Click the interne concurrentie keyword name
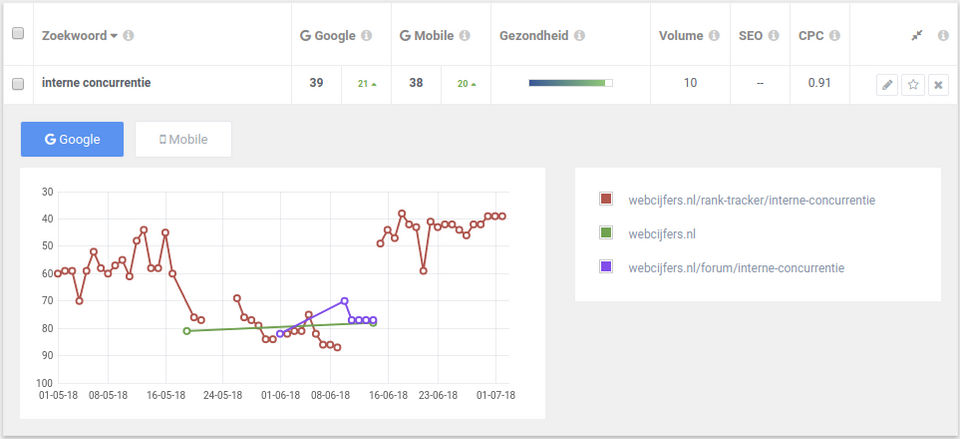The width and height of the screenshot is (960, 439). point(96,83)
